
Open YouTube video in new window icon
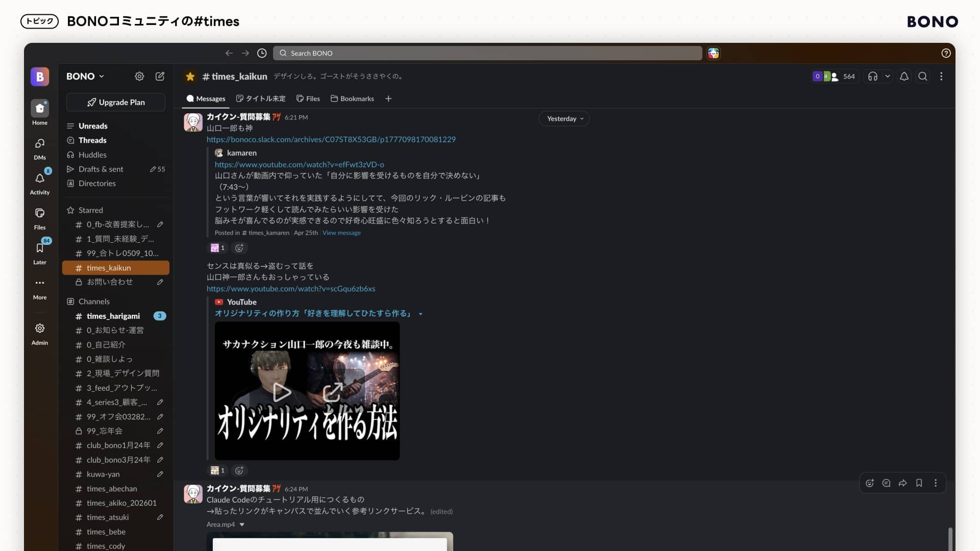pyautogui.click(x=333, y=392)
